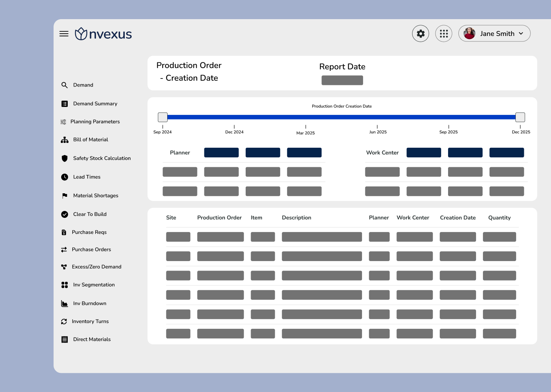
Task: Click the Excess/Zero Demand icon
Action: [x=64, y=267]
